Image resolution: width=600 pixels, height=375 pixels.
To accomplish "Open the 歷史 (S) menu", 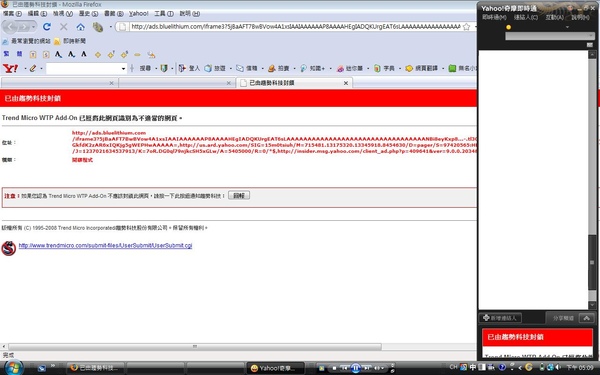I will [x=88, y=13].
